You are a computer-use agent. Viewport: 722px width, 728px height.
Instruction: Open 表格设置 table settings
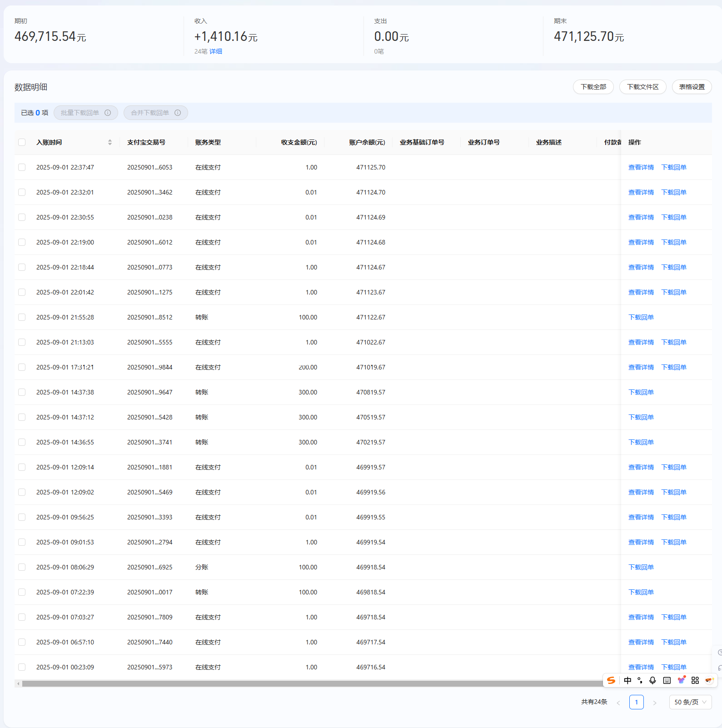click(x=692, y=87)
